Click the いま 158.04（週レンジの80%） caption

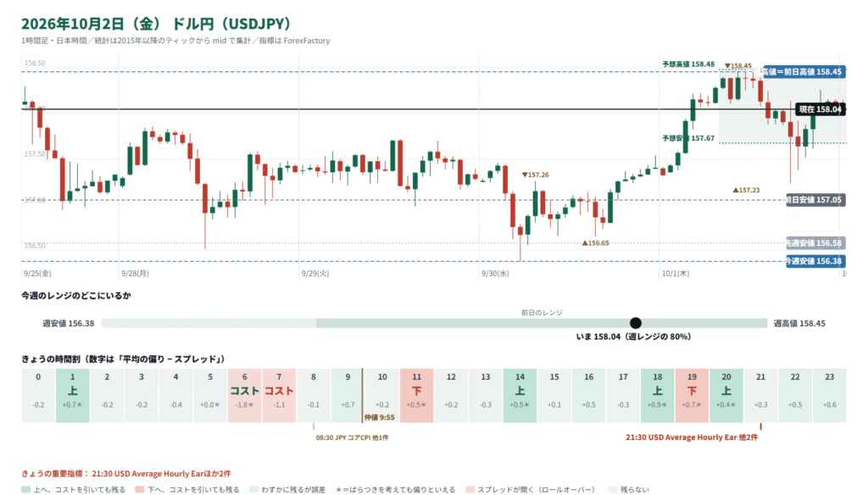pos(633,336)
